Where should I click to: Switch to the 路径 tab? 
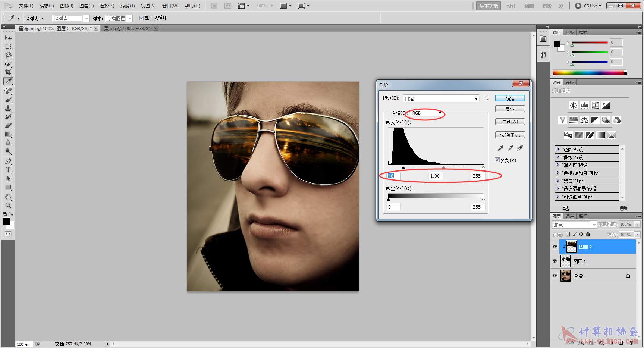point(583,216)
